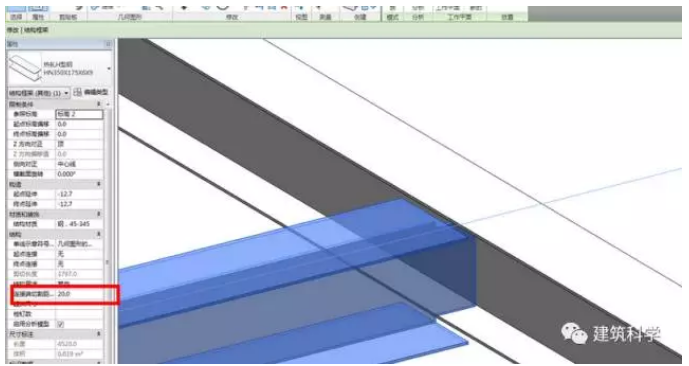Click the grayed 长度 value 4520.0
The image size is (689, 366).
point(79,344)
